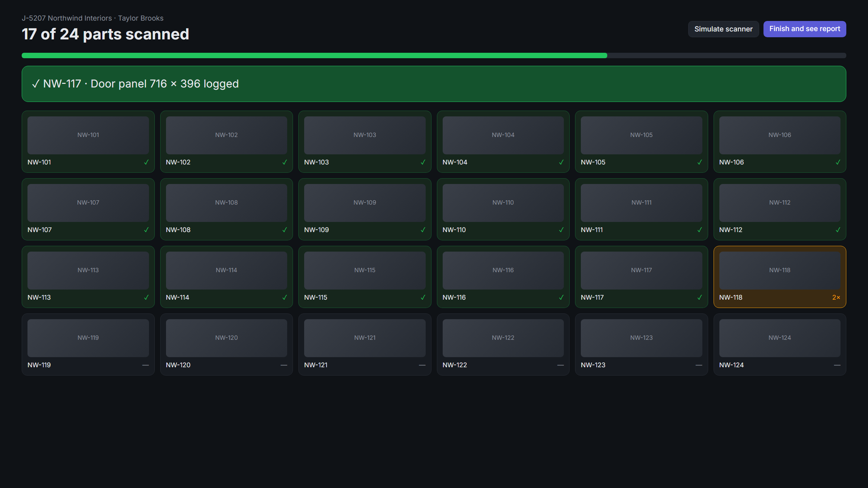Click the NW-102 checkmark icon

tap(285, 162)
